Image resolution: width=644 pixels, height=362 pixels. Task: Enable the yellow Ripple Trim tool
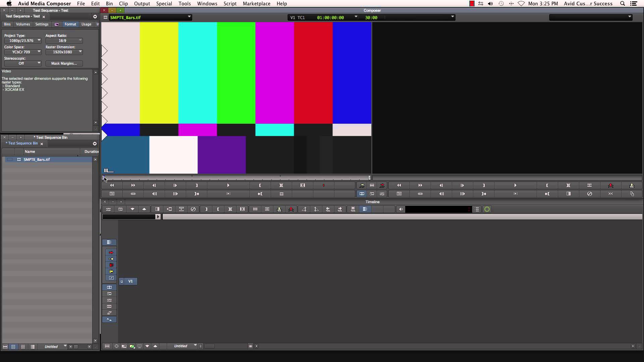[111, 271]
